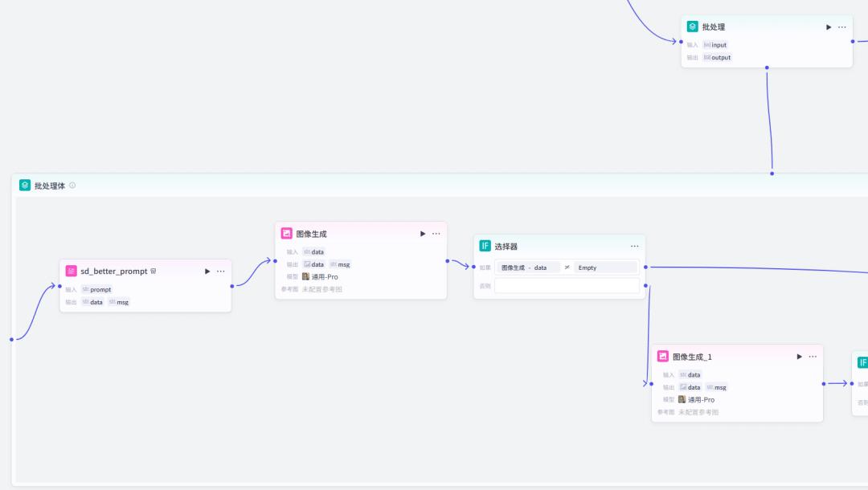Click the 图像生成 node image icon
Viewport: 868px width, 490px height.
(x=287, y=234)
